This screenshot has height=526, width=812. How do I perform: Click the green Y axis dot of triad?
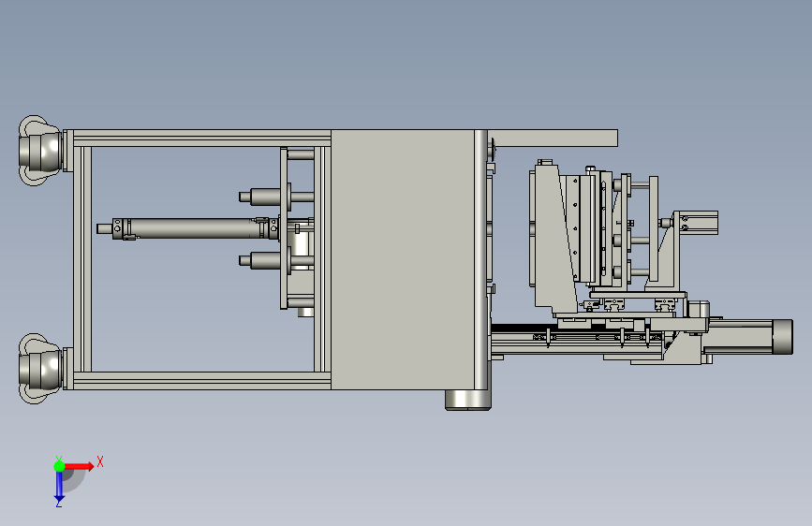pos(59,466)
